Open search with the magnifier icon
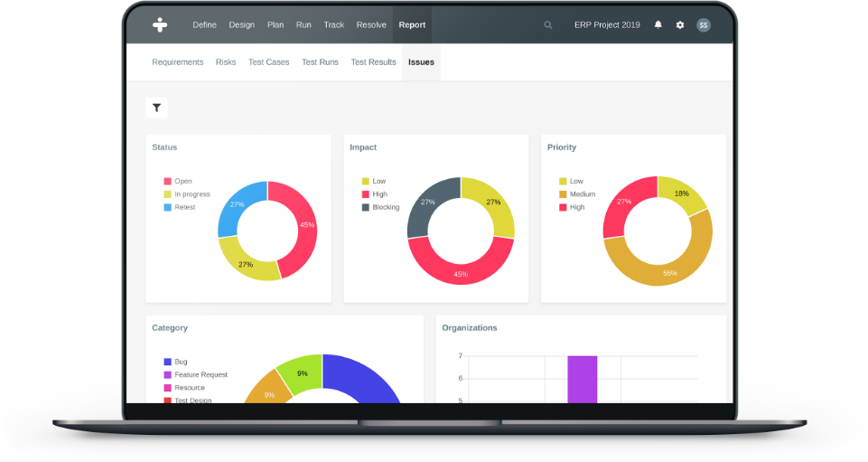 coord(547,25)
